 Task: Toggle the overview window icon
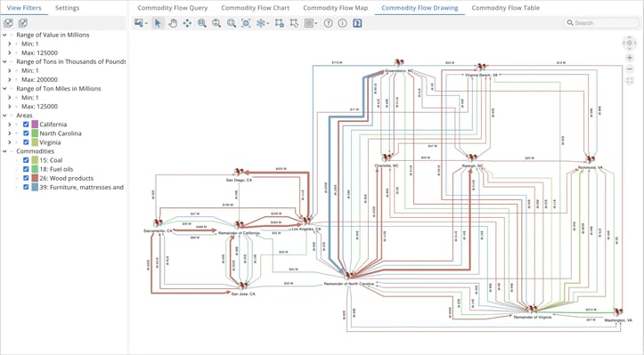click(309, 23)
